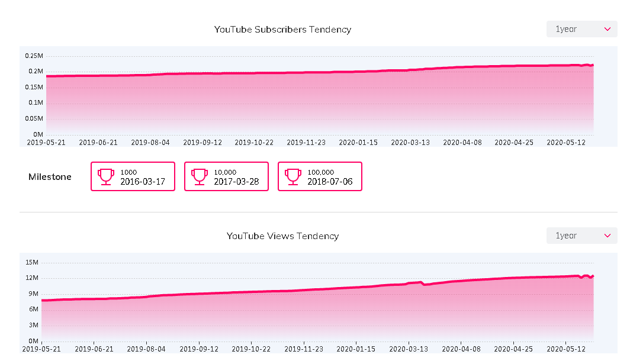630x364 pixels.
Task: Click the trophy icon for 1000 milestone
Action: (x=106, y=176)
